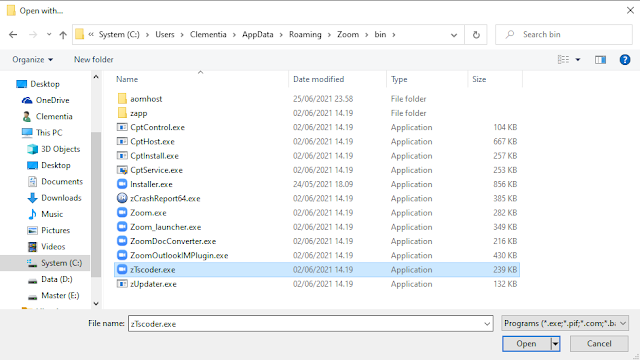Open the recent locations dropdown arrow

point(49,35)
